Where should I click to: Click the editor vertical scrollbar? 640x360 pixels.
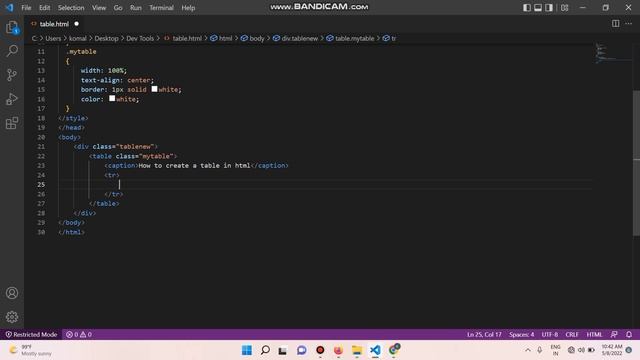(x=636, y=163)
